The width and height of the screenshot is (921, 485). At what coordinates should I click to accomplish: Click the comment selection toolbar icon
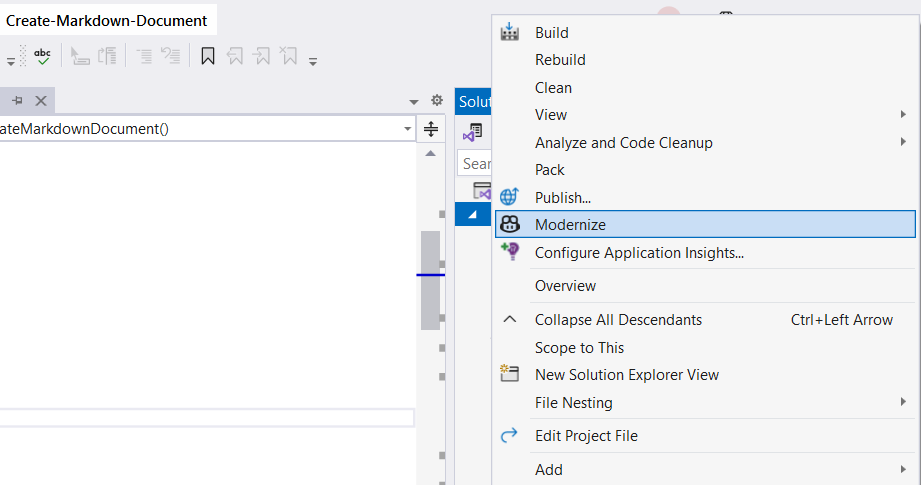coord(144,56)
